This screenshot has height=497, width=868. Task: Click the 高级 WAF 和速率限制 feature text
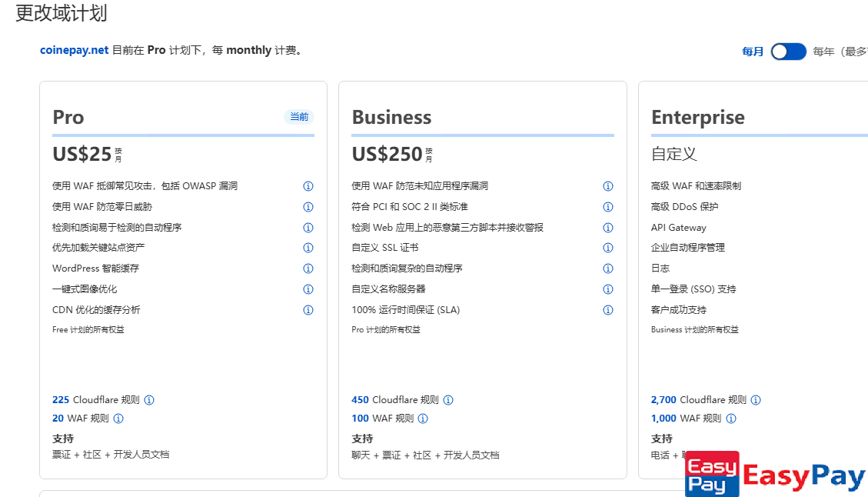(x=696, y=186)
